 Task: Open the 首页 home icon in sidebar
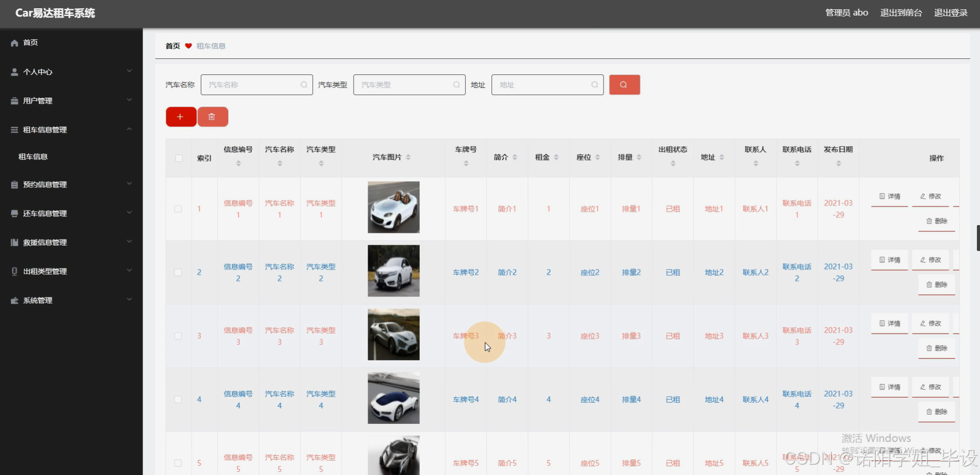pos(14,42)
